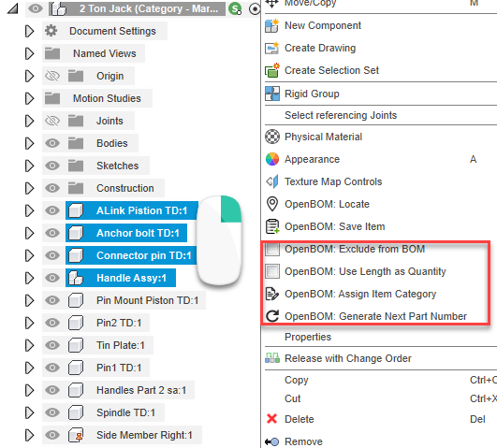Click the New Component icon
Viewport: 497px width, 448px height.
[272, 25]
